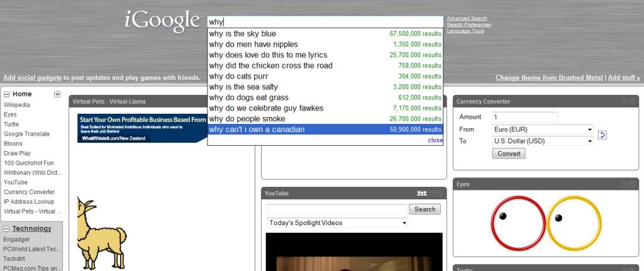Viewport: 644px width, 271px height.
Task: Collapse the Home tab section
Action: pyautogui.click(x=7, y=94)
